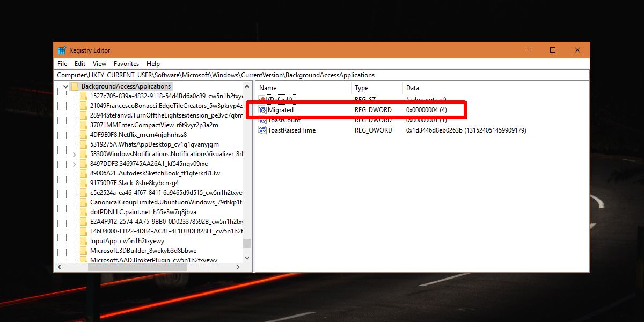644x322 pixels.
Task: Click the tree pane vertical scrollbar down arrow
Action: coord(247,258)
